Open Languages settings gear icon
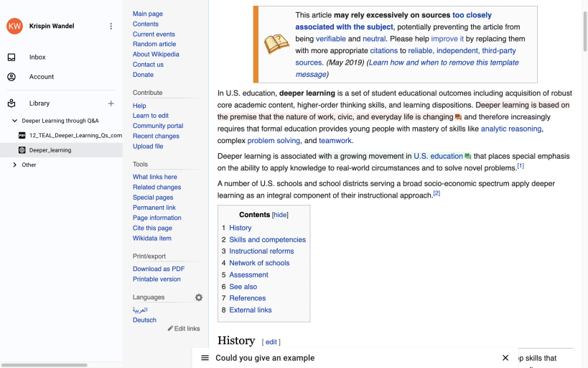Viewport: 588px width, 368px height. (199, 298)
